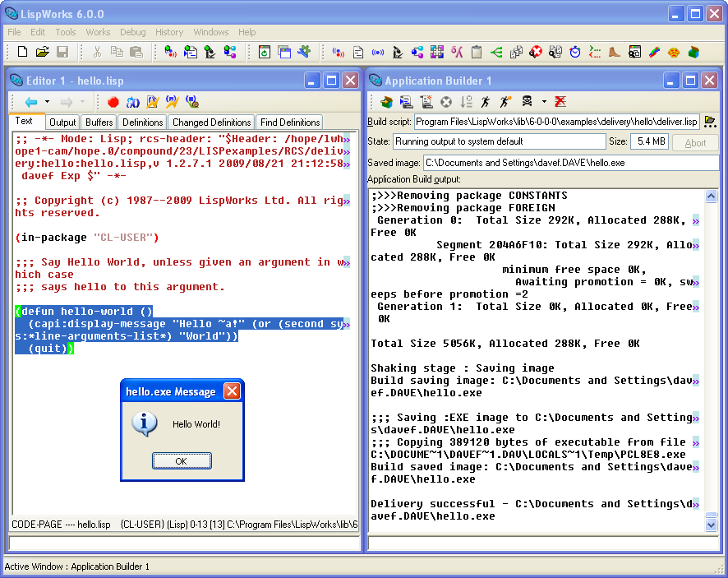Click the Saved image path field
The width and height of the screenshot is (728, 578).
point(571,163)
